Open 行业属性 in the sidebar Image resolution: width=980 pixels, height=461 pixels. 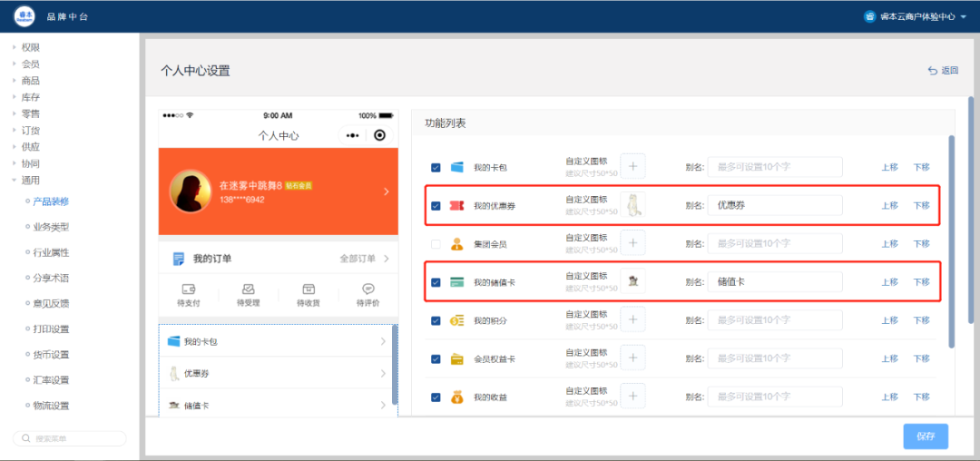[51, 252]
